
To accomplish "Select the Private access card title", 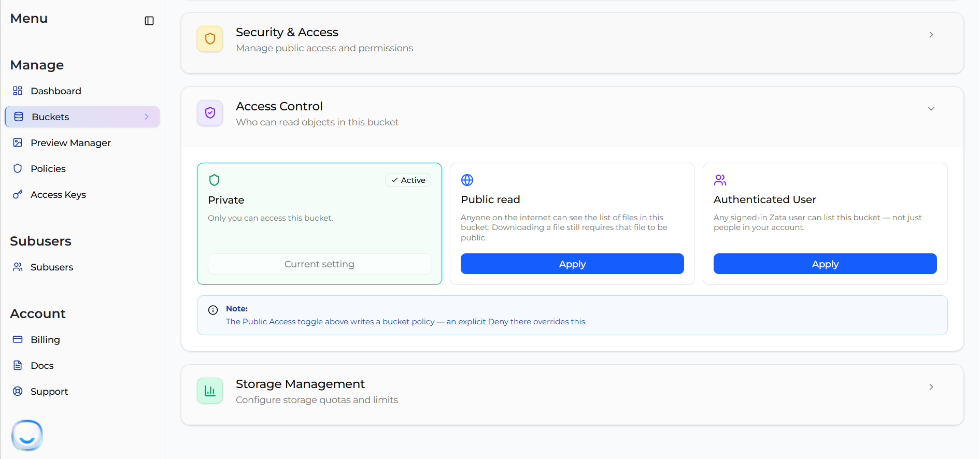I will (x=226, y=200).
